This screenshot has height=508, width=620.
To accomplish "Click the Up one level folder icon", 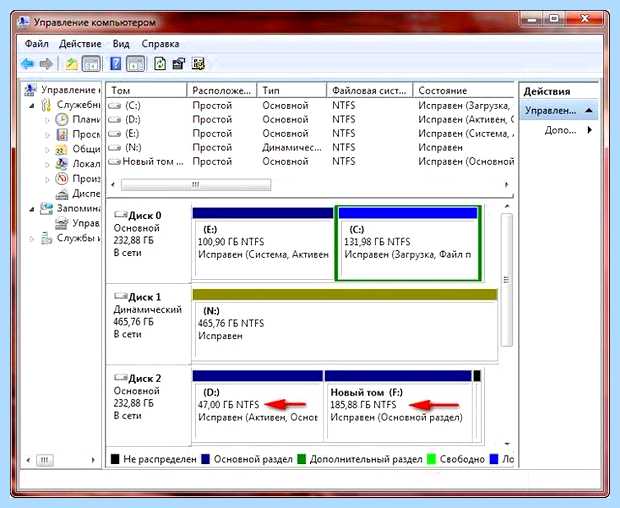I will [71, 64].
